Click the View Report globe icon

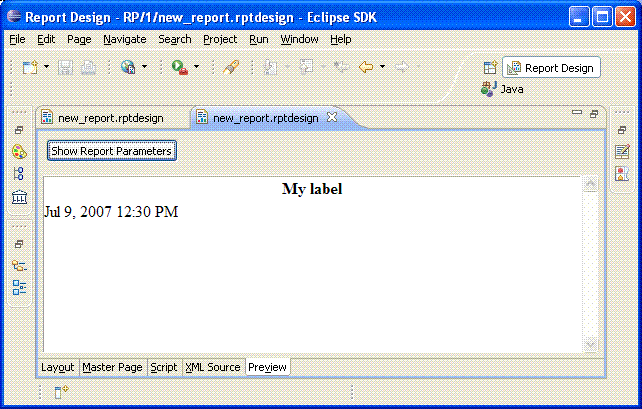pos(128,67)
